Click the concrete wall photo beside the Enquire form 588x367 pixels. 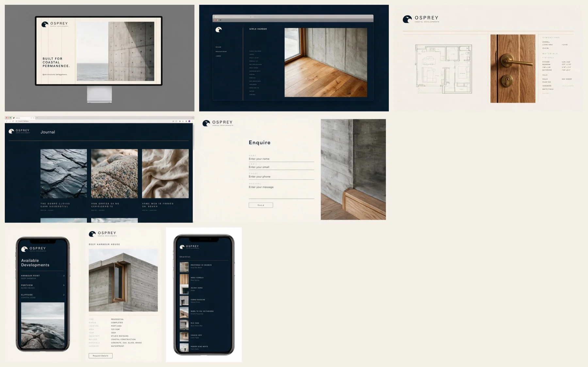click(x=353, y=169)
